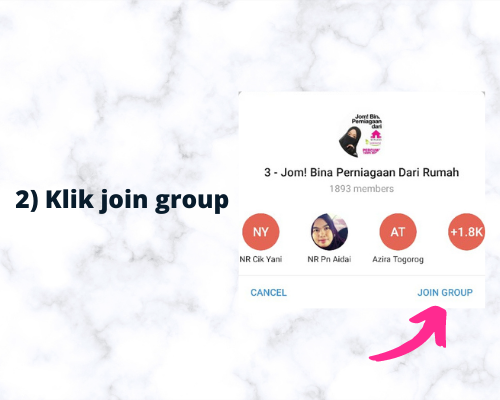Click the masked woman figure in group picture
The image size is (500, 400).
(350, 142)
